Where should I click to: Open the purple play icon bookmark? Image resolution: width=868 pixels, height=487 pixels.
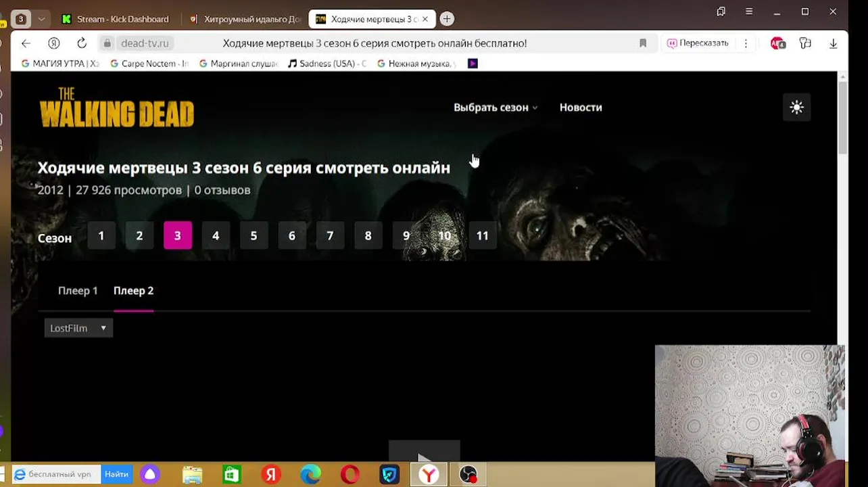coord(473,64)
